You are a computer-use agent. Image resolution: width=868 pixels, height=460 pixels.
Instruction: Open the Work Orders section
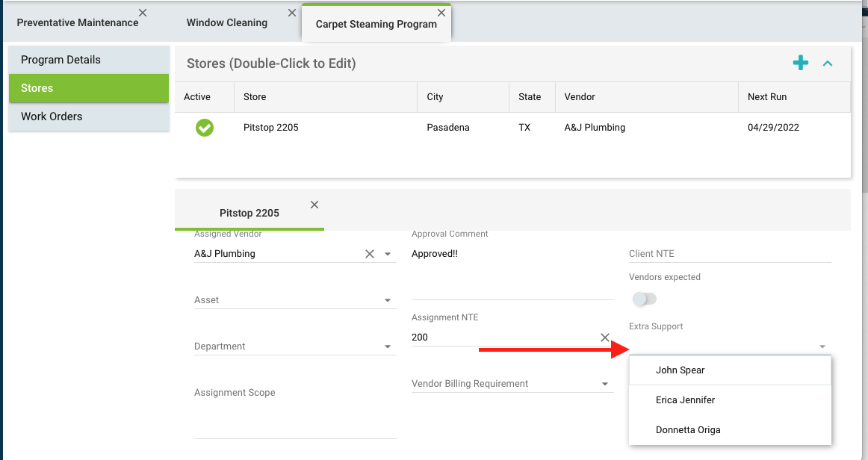[x=52, y=116]
